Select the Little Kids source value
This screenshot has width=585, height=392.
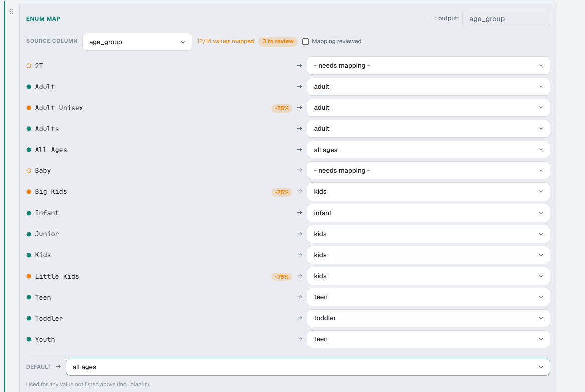57,276
